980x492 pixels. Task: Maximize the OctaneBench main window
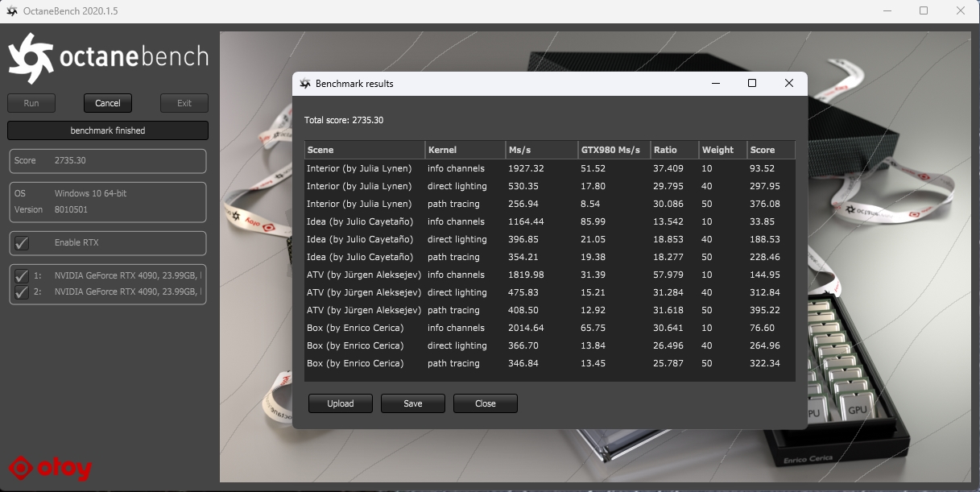924,11
